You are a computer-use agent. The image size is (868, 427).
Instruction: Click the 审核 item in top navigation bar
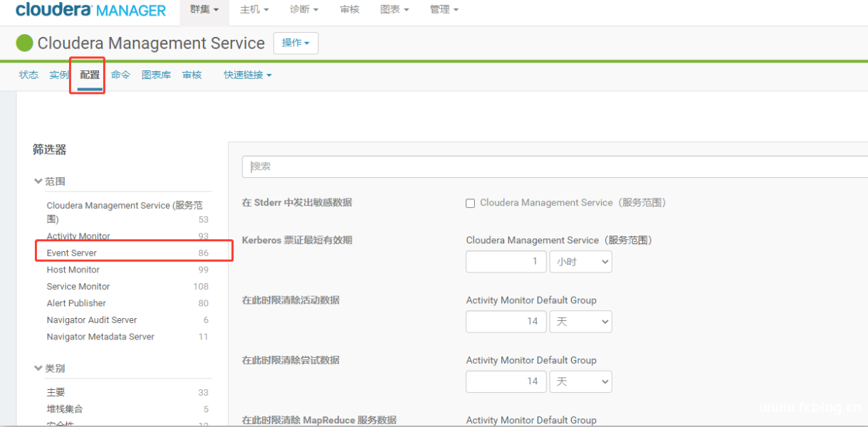pyautogui.click(x=350, y=10)
